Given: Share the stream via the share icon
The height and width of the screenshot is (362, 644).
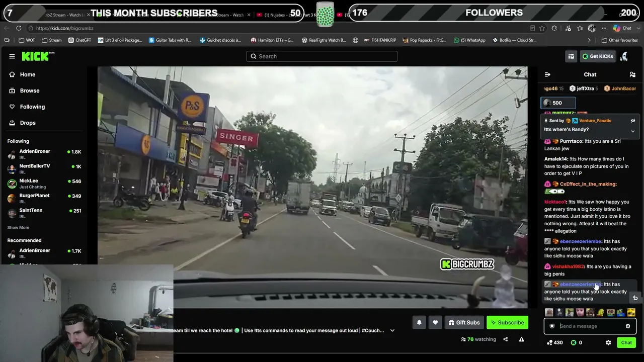Looking at the screenshot, I should 505,339.
